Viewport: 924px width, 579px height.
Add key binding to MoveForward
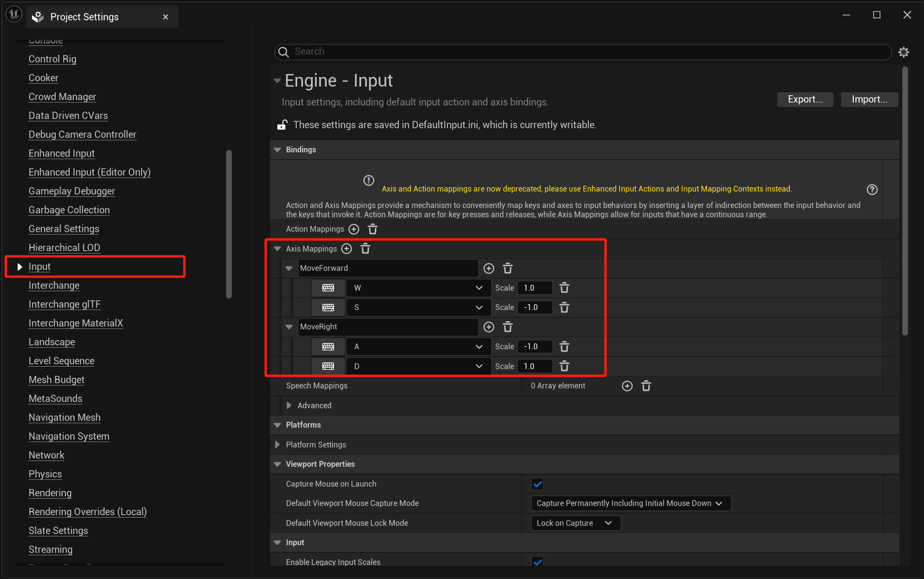pos(489,268)
